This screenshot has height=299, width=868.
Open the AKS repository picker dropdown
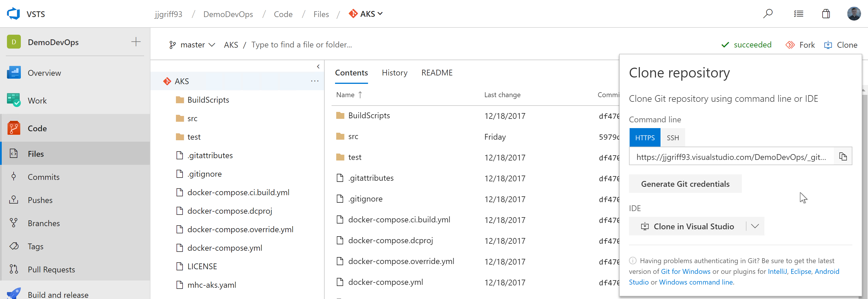(366, 14)
